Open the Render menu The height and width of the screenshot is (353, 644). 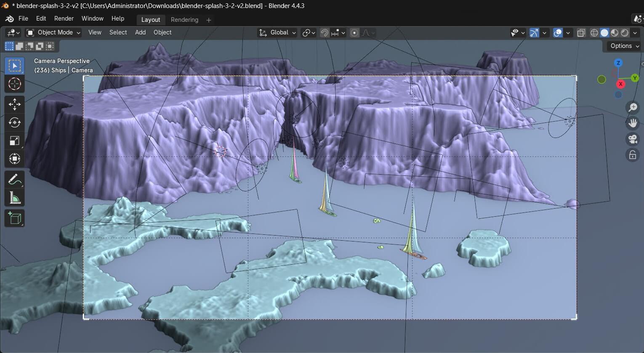[x=64, y=19]
